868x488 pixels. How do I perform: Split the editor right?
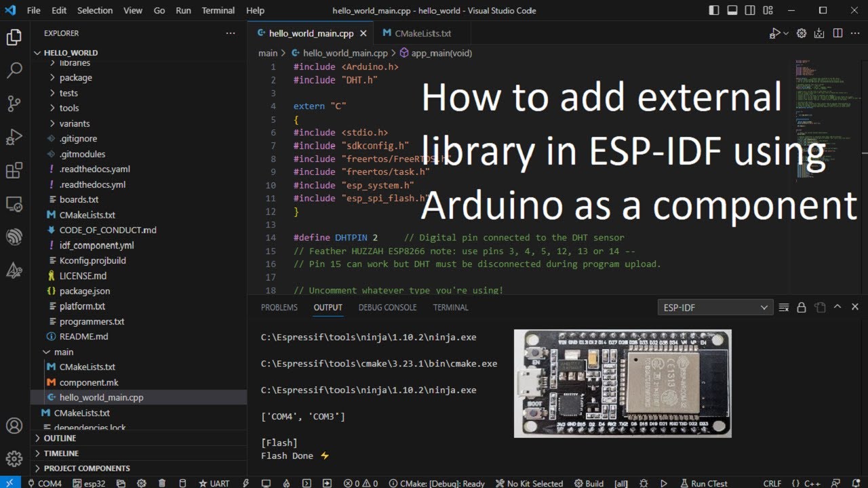click(837, 33)
